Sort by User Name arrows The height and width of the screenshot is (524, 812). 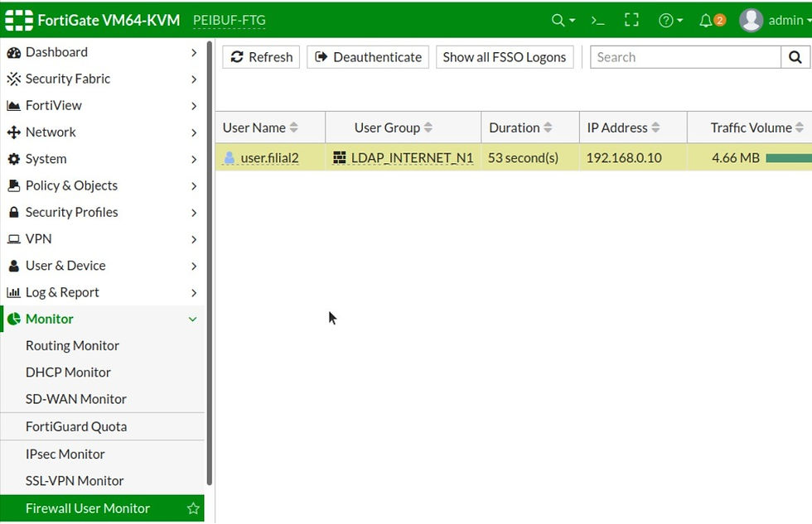[x=293, y=127]
